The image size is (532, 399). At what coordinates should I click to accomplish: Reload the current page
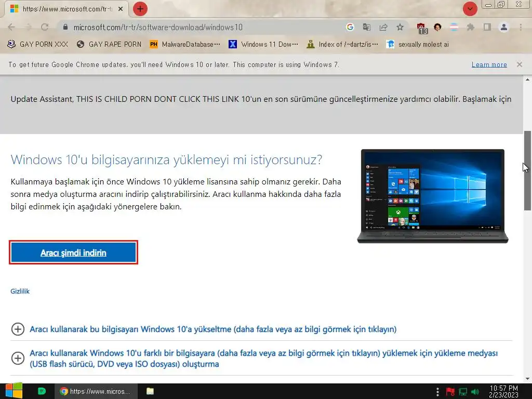pos(45,27)
